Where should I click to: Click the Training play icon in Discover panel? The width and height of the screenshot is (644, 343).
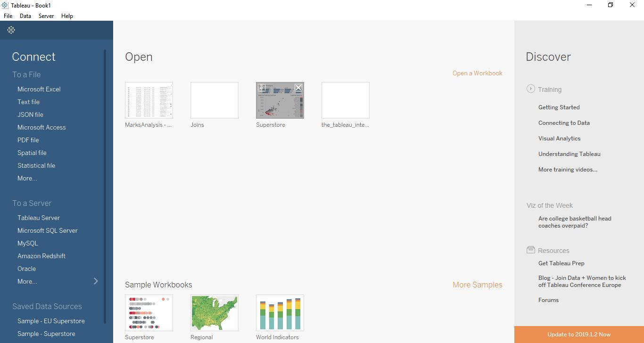(x=530, y=89)
